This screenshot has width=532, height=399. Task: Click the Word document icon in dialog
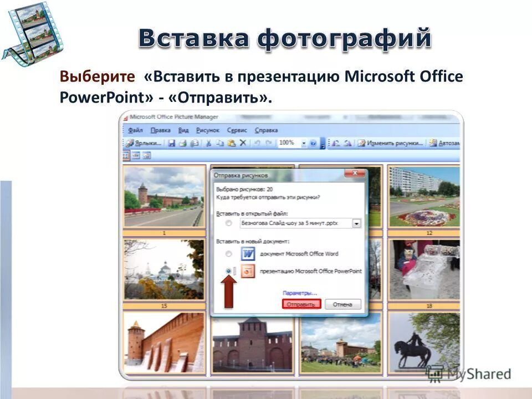pos(248,253)
